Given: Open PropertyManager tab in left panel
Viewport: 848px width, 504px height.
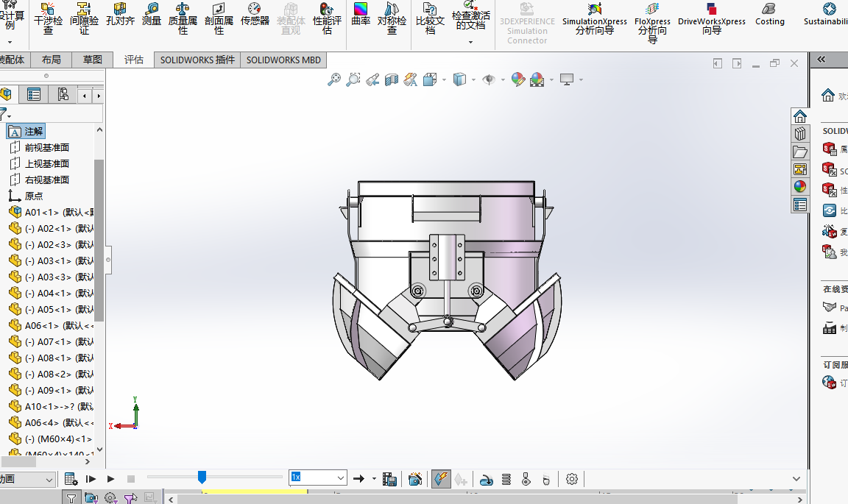Looking at the screenshot, I should tap(34, 95).
